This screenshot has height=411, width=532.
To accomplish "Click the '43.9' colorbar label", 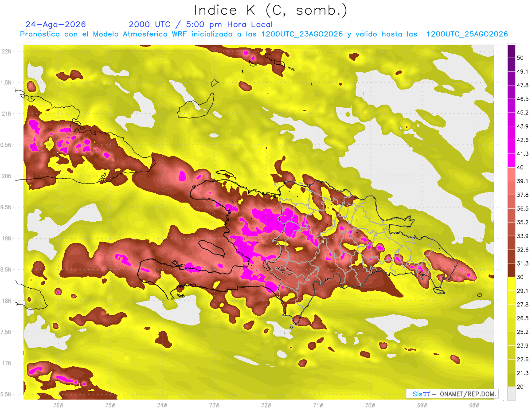I will pos(523,127).
